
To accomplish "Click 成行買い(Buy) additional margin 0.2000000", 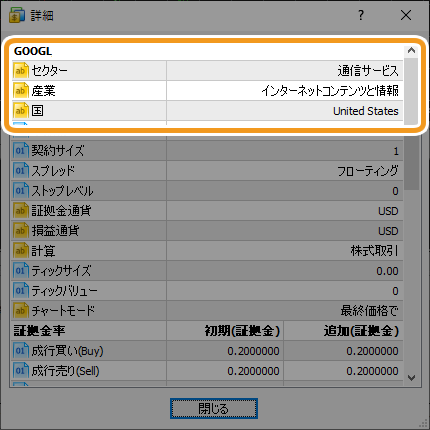I will pyautogui.click(x=372, y=351).
